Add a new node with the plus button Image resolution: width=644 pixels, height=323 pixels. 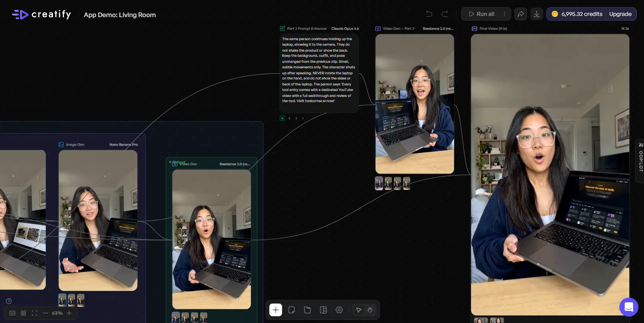point(275,310)
